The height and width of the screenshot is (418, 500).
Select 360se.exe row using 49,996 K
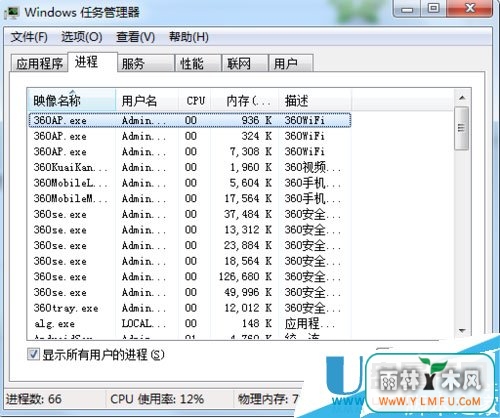click(190, 292)
